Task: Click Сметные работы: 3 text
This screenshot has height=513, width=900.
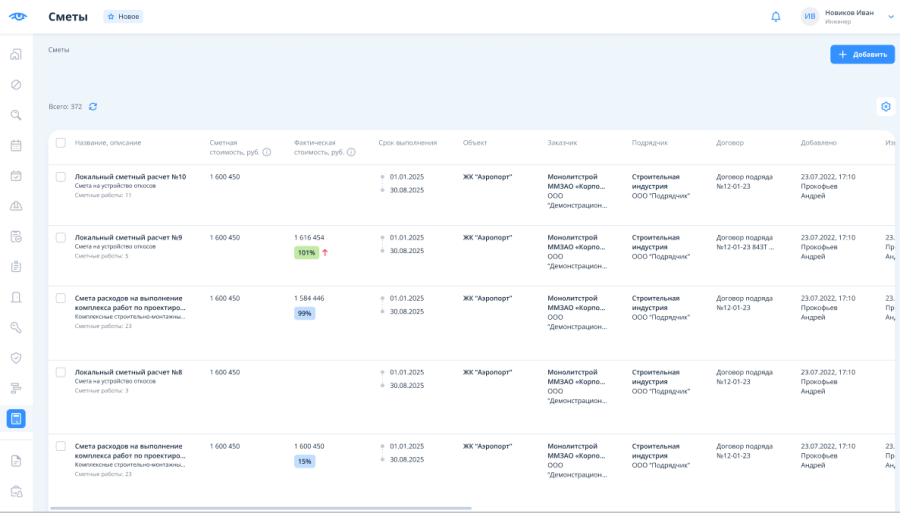Action: click(x=102, y=391)
